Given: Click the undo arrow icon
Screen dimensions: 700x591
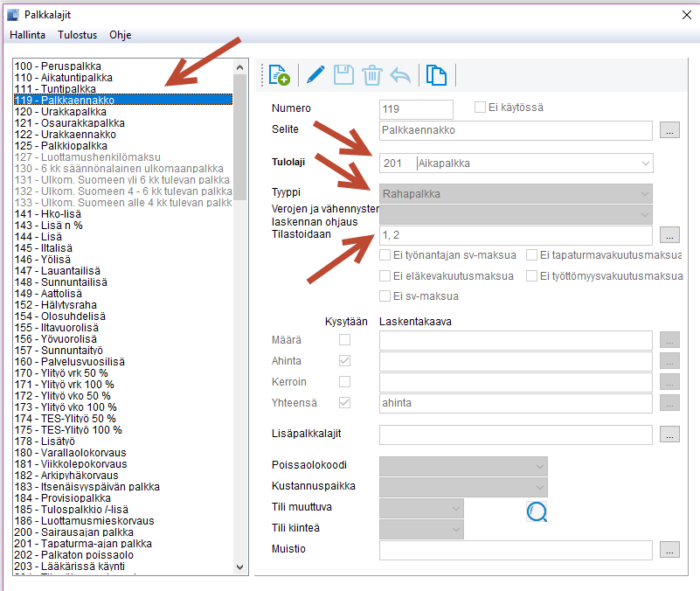Looking at the screenshot, I should (x=400, y=75).
